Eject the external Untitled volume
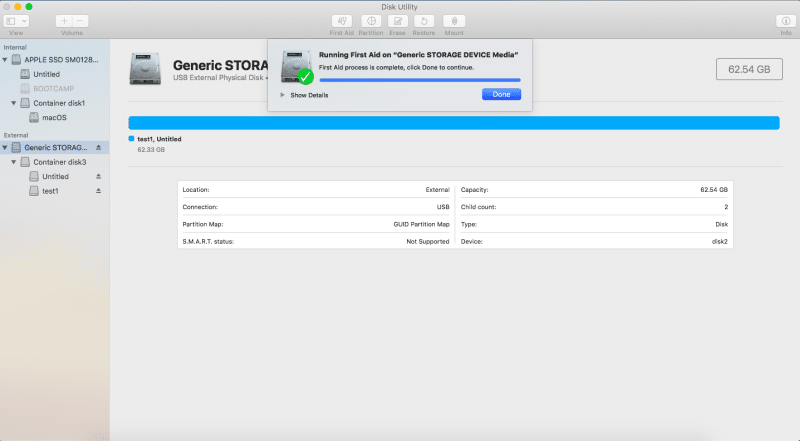Screen dimensions: 800x441 click(98, 176)
